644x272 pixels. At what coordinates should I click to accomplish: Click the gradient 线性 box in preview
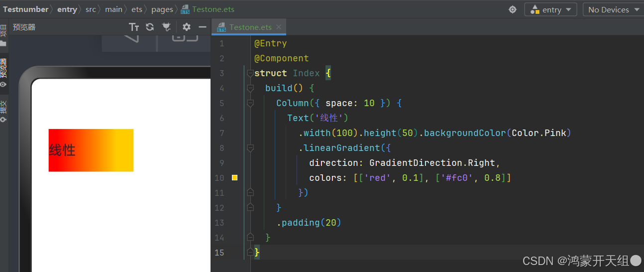point(91,150)
